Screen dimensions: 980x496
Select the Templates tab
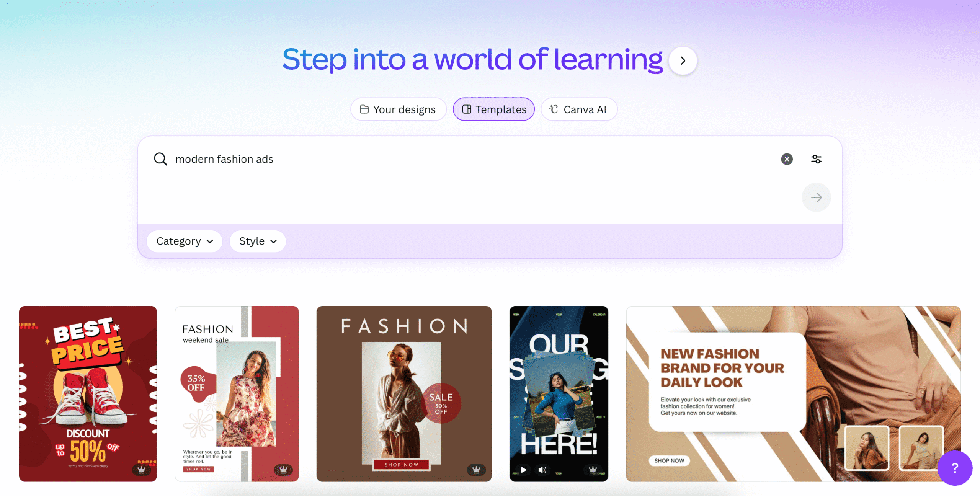(494, 109)
